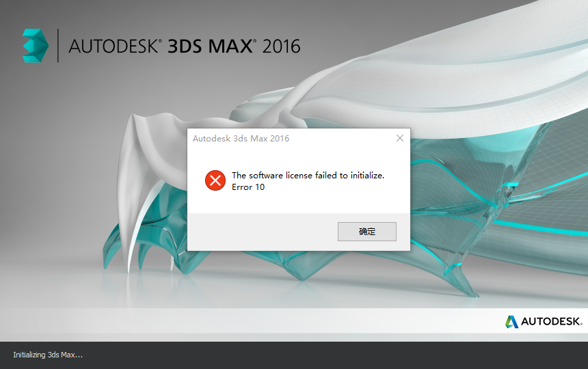Click the teal 3ds Max logo icon
Viewport: 588px width, 369px height.
(36, 45)
